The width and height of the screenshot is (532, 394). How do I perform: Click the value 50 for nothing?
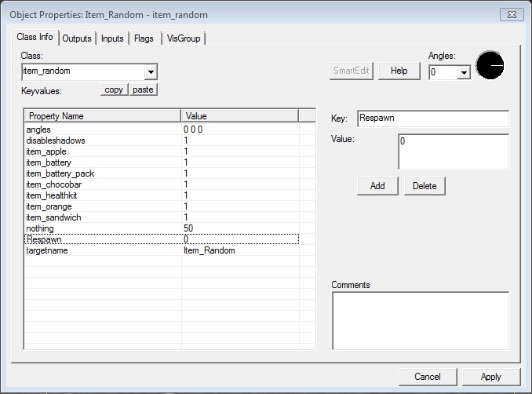point(188,228)
